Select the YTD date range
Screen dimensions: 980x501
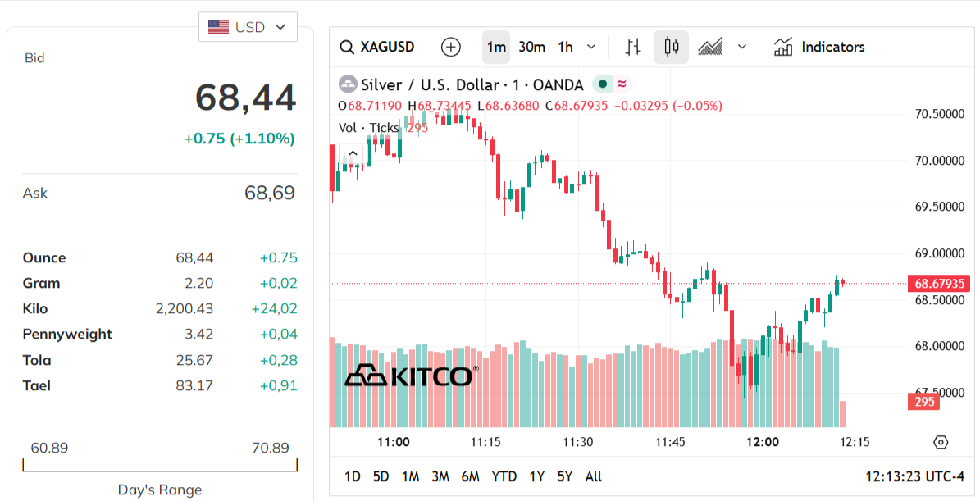[504, 476]
